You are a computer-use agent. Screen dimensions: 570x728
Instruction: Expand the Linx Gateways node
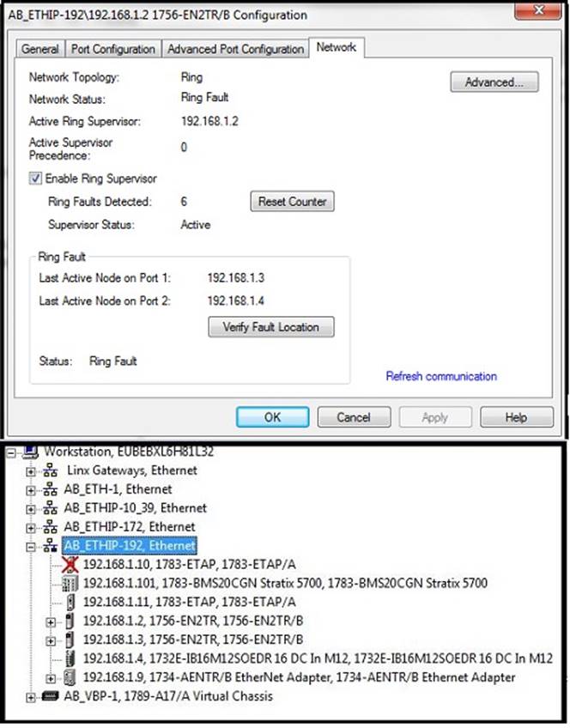pyautogui.click(x=31, y=471)
